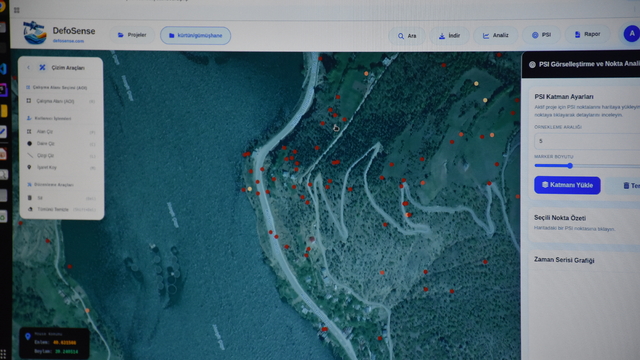
Task: Open the dock app launcher grid
Action: coord(3,354)
